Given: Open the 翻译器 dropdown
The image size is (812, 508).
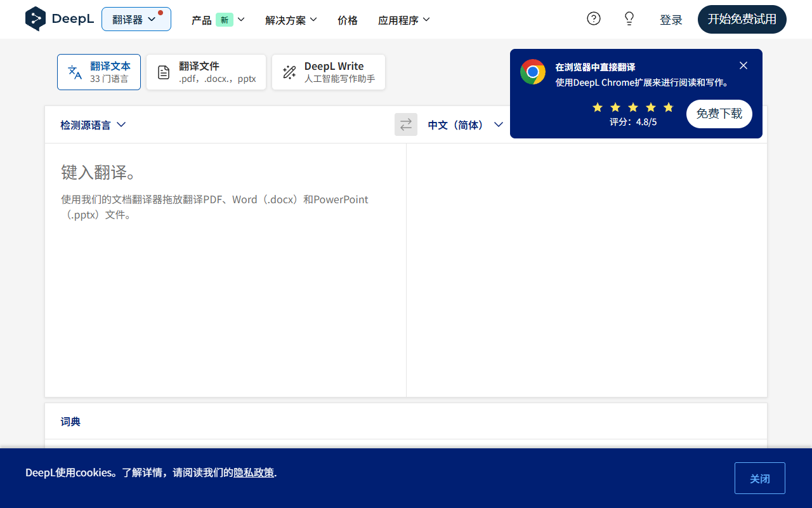Looking at the screenshot, I should (136, 19).
